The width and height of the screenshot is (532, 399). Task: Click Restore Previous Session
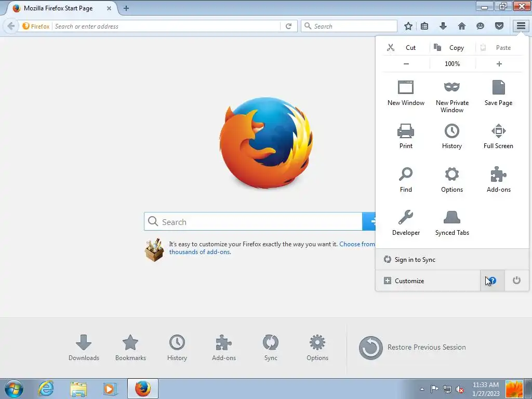pyautogui.click(x=412, y=348)
